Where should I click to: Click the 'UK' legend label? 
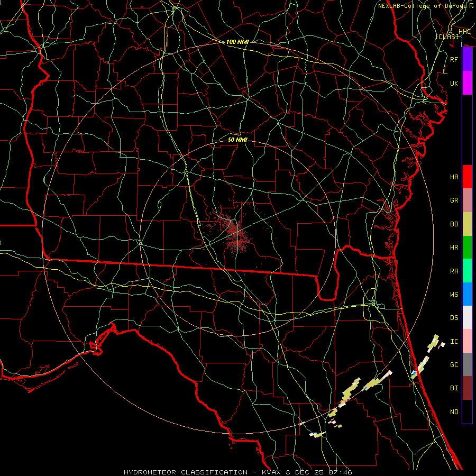(x=454, y=83)
